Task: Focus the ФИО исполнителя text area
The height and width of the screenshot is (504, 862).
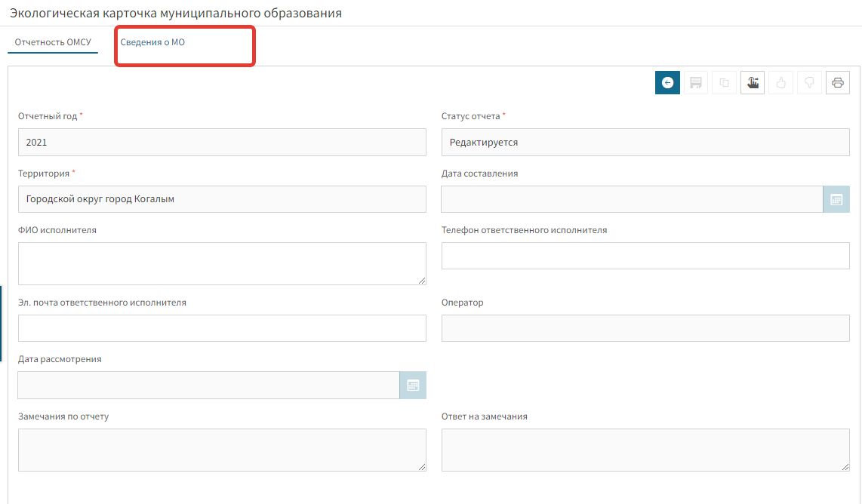Action: [x=222, y=264]
